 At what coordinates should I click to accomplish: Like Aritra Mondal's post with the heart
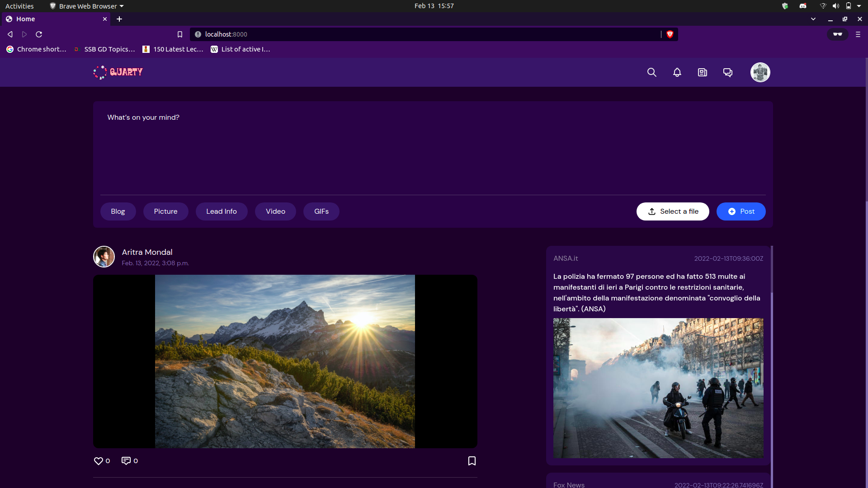98,461
